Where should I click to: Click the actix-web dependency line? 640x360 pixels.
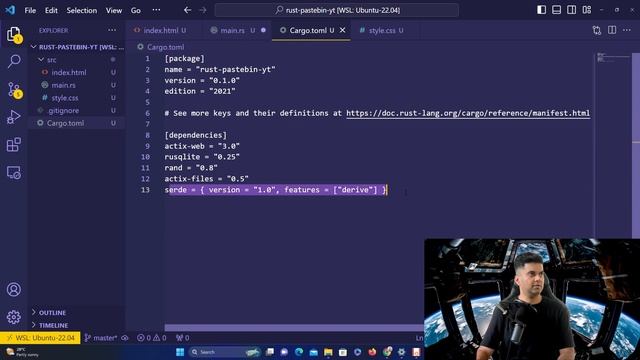(x=202, y=146)
